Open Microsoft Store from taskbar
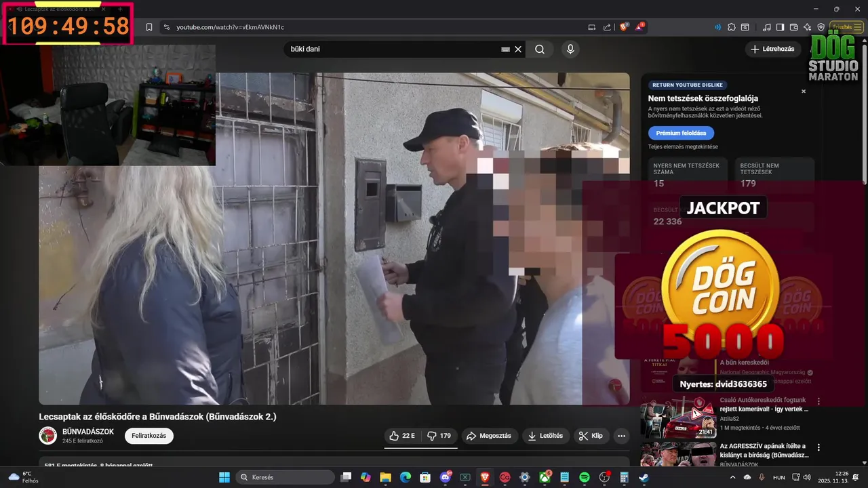 (x=425, y=477)
